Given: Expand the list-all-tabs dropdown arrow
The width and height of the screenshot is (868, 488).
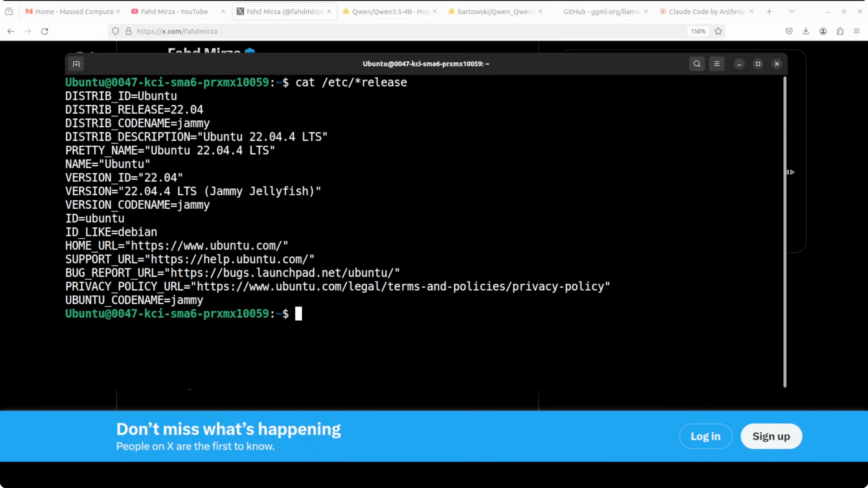Looking at the screenshot, I should [792, 12].
